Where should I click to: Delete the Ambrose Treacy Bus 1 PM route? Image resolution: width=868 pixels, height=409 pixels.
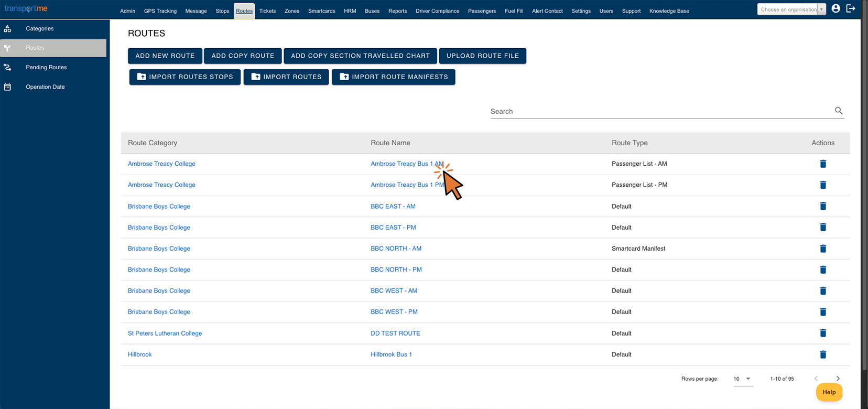point(823,185)
